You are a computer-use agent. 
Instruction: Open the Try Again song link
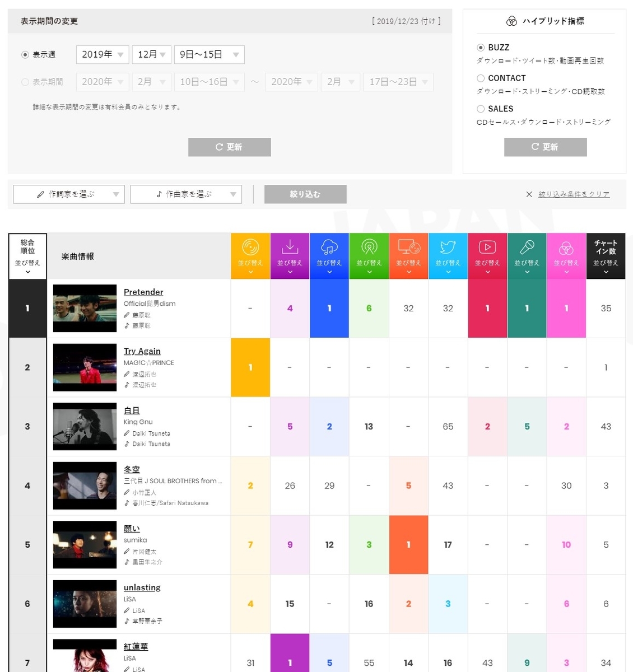(142, 351)
